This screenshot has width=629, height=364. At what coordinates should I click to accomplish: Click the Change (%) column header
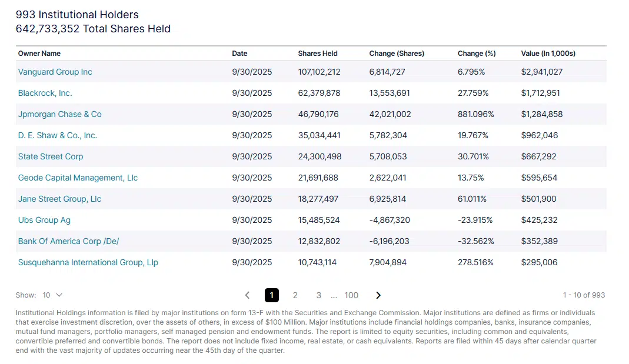point(477,54)
